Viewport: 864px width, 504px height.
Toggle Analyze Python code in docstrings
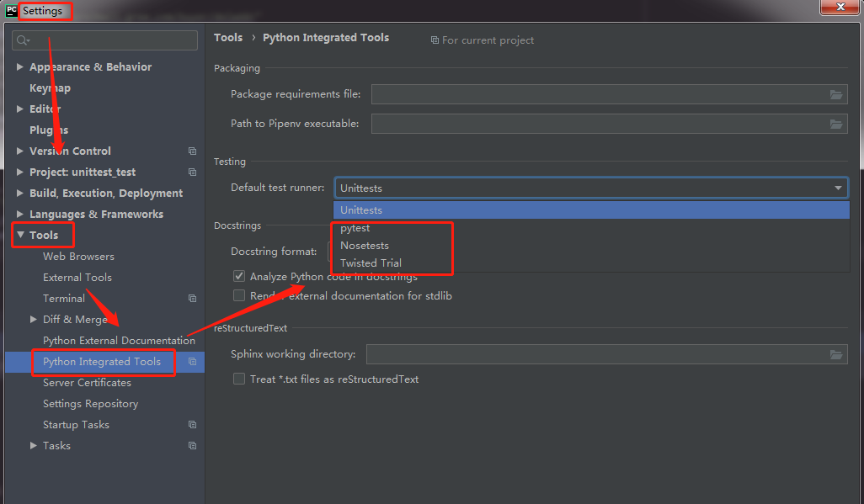click(x=239, y=277)
